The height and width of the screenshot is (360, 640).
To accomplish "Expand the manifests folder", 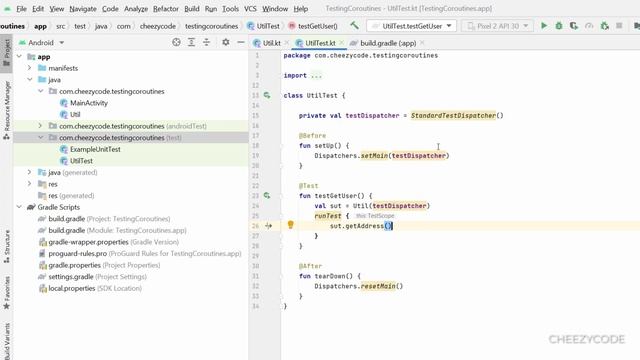I will [x=29, y=68].
